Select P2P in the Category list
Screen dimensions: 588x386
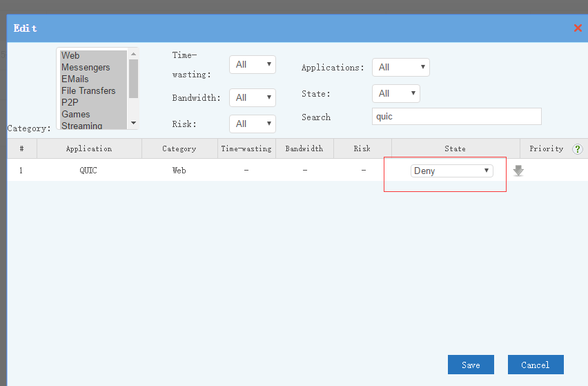click(93, 102)
